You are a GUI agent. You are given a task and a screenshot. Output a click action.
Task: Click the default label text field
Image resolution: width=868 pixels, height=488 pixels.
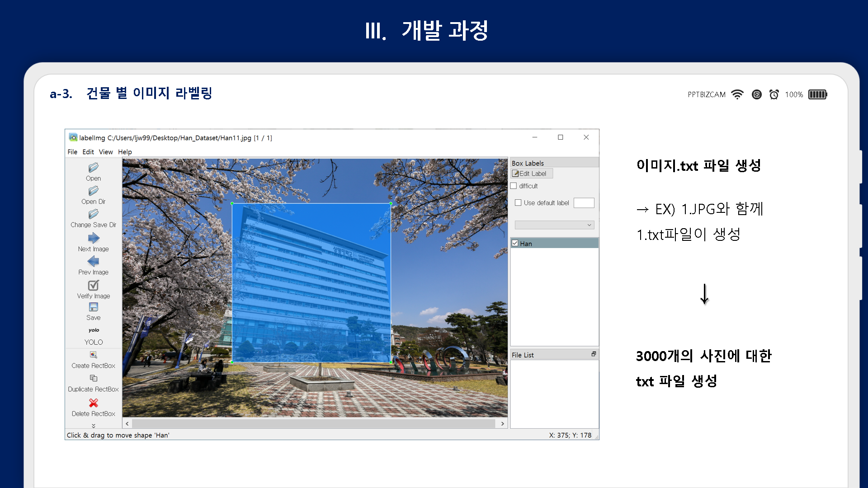point(584,203)
